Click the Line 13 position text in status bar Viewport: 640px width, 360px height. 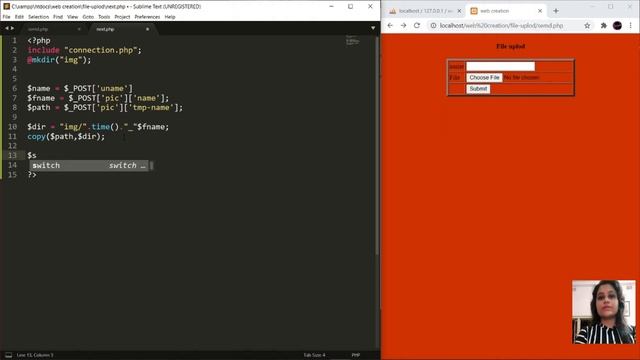(35, 355)
